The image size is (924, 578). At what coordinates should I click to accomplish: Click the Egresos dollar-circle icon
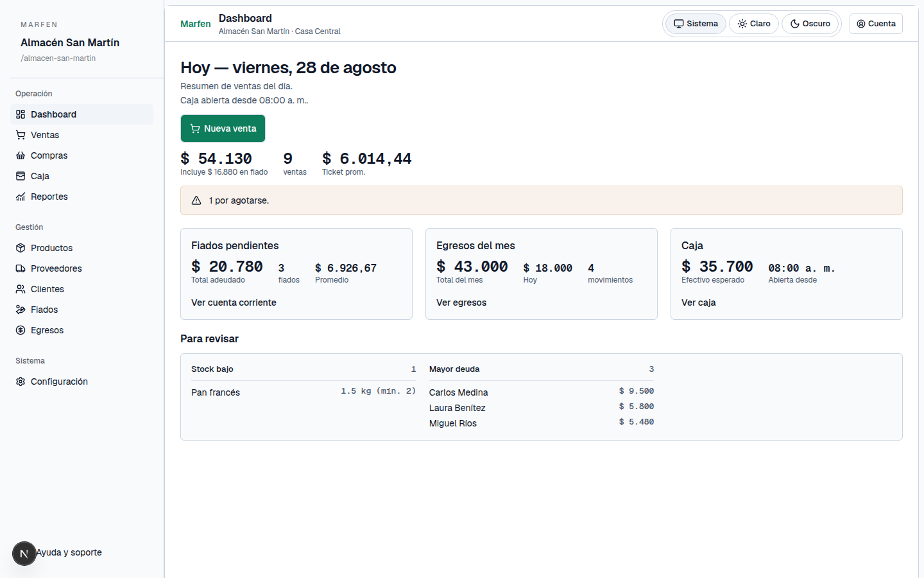21,330
